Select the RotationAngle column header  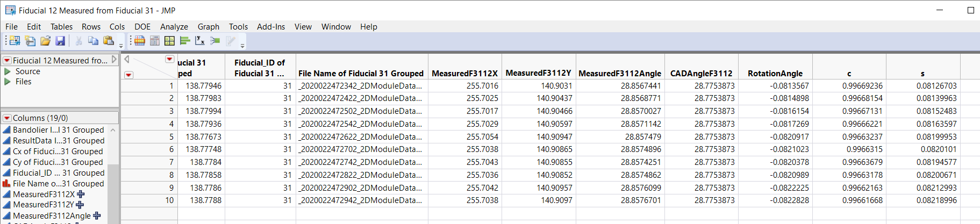[x=775, y=74]
